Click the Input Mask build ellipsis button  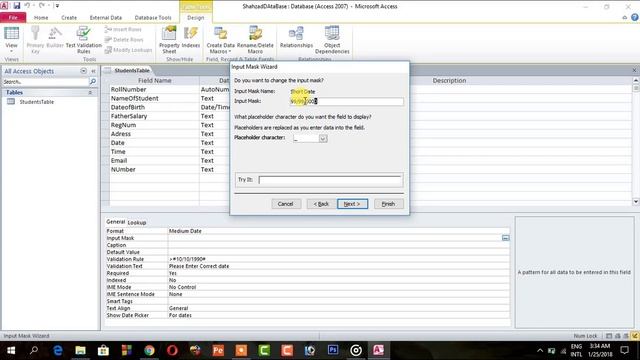pyautogui.click(x=505, y=238)
